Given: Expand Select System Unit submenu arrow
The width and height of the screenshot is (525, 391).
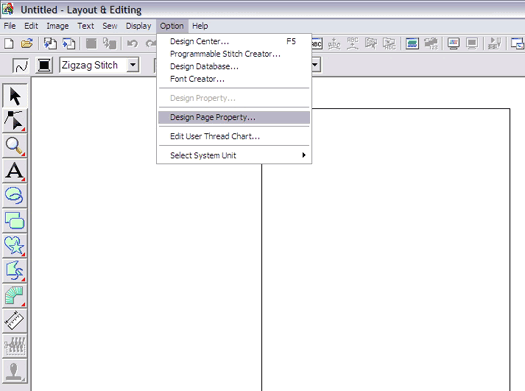Looking at the screenshot, I should pos(304,155).
